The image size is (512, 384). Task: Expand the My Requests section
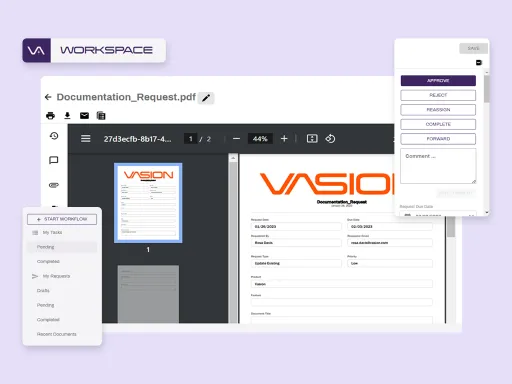pyautogui.click(x=56, y=276)
